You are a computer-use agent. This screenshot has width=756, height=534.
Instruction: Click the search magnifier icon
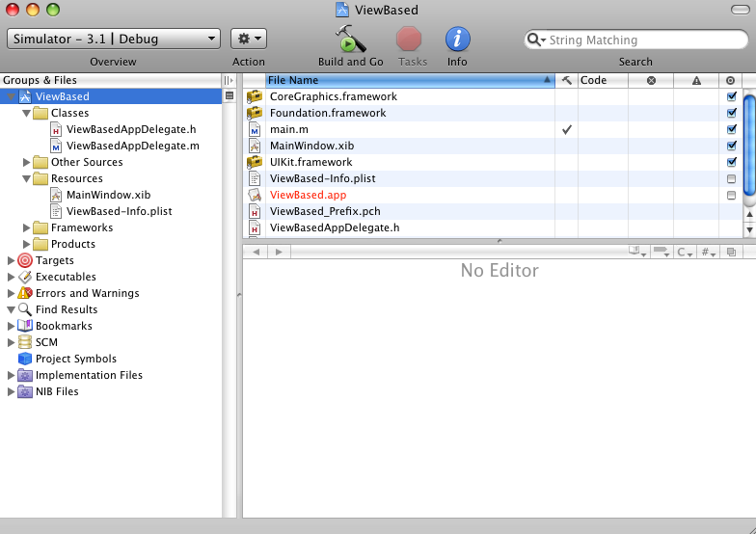(x=533, y=40)
